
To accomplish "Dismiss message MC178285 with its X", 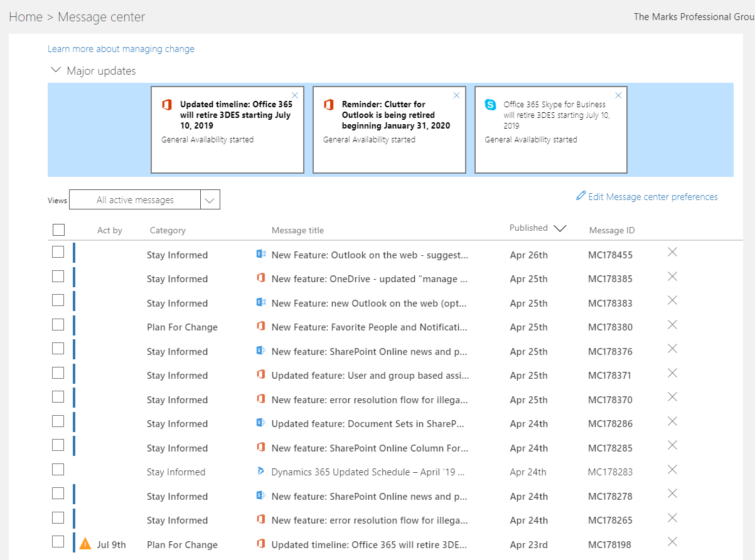I will [672, 445].
